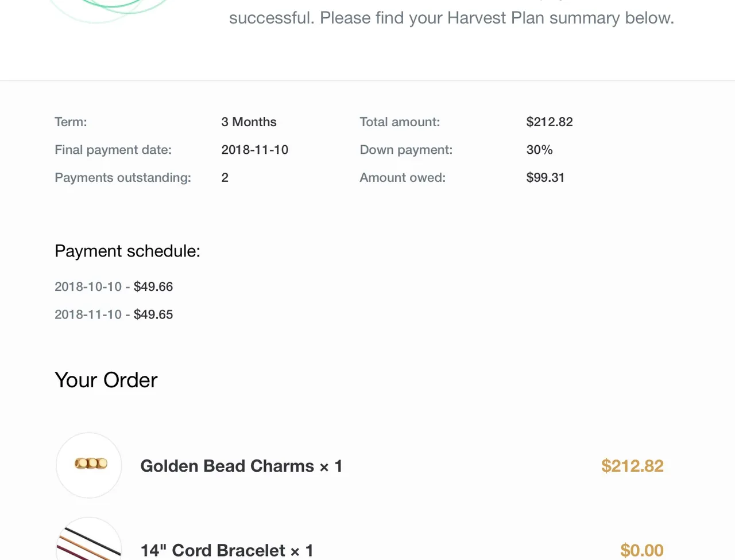Viewport: 735px width, 560px height.
Task: Click the final payment date value 2018-11-10
Action: (x=255, y=150)
